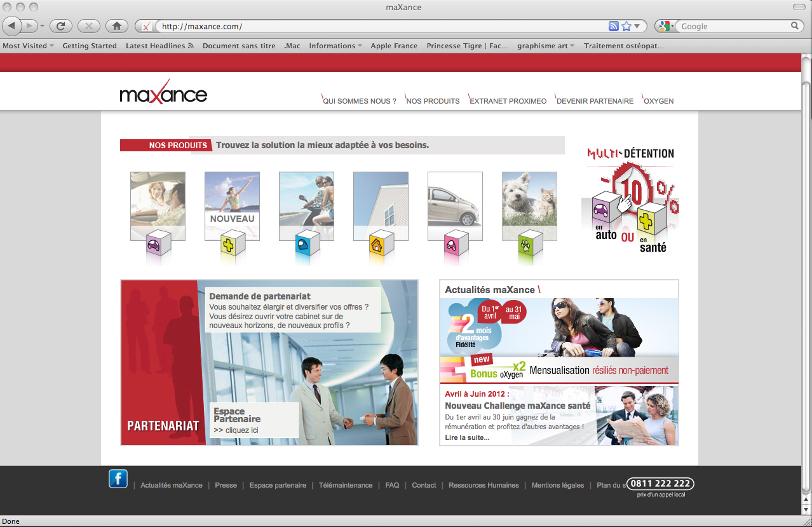Reload the page with the refresh button
This screenshot has height=527, width=812.
(60, 26)
